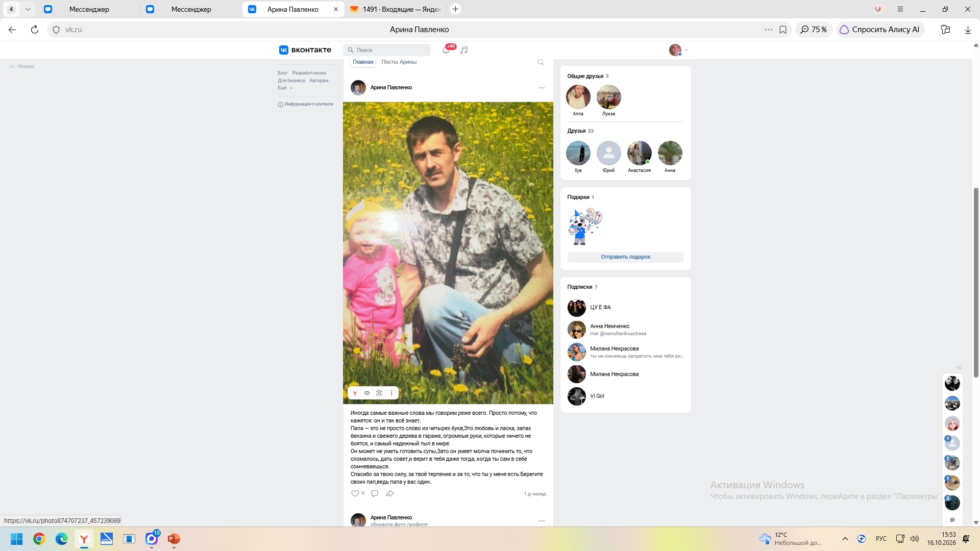This screenshot has width=980, height=551.
Task: Open vertical dots menu on photo overlay
Action: tap(391, 393)
